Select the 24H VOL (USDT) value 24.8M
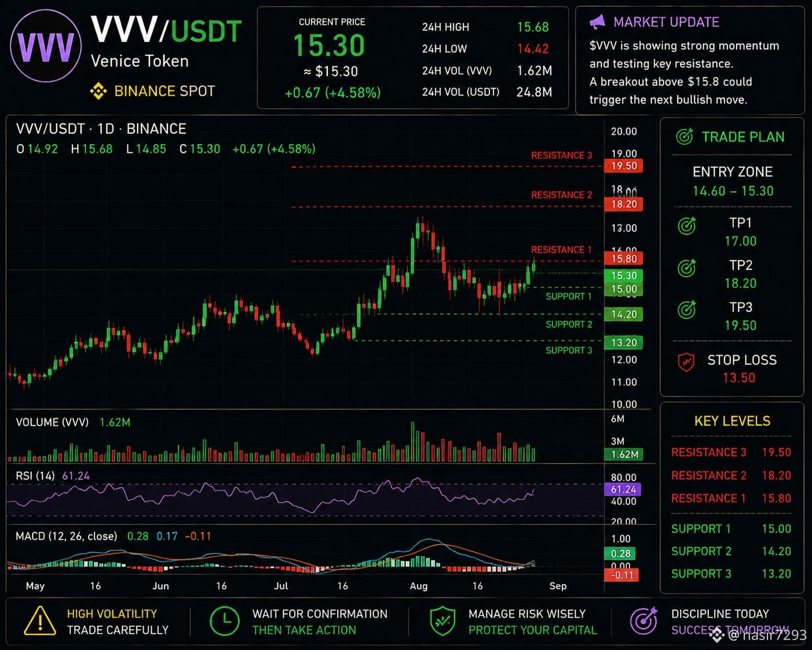Viewport: 812px width, 650px height. click(x=534, y=92)
